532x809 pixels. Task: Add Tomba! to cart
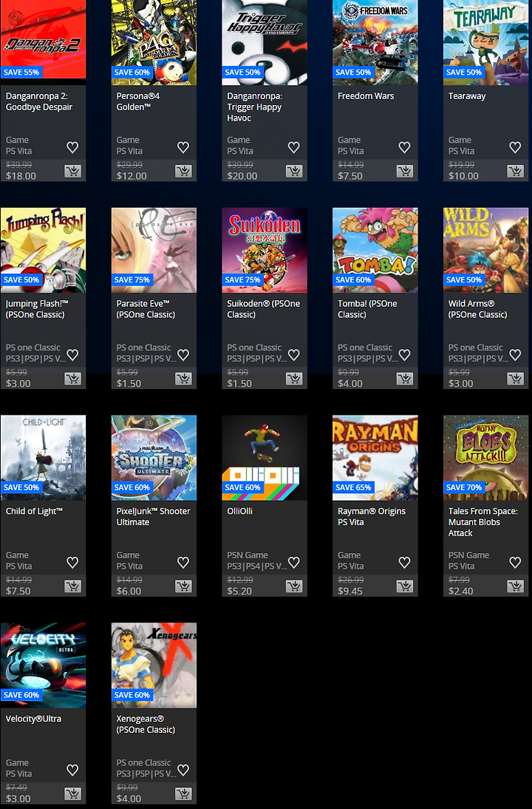click(405, 379)
